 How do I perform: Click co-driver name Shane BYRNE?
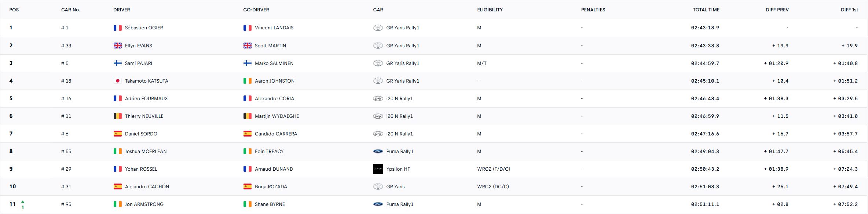[270, 204]
